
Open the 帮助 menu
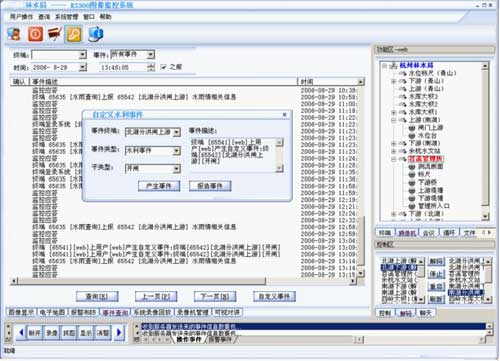(105, 17)
